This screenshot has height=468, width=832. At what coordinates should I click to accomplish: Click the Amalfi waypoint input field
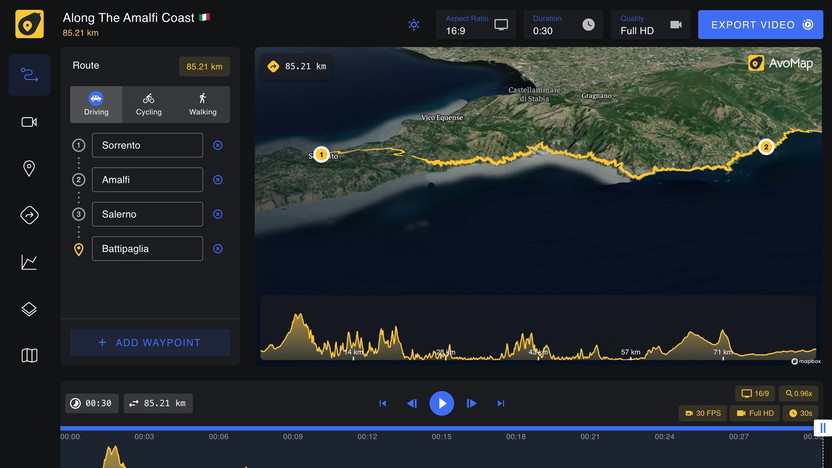click(x=147, y=180)
